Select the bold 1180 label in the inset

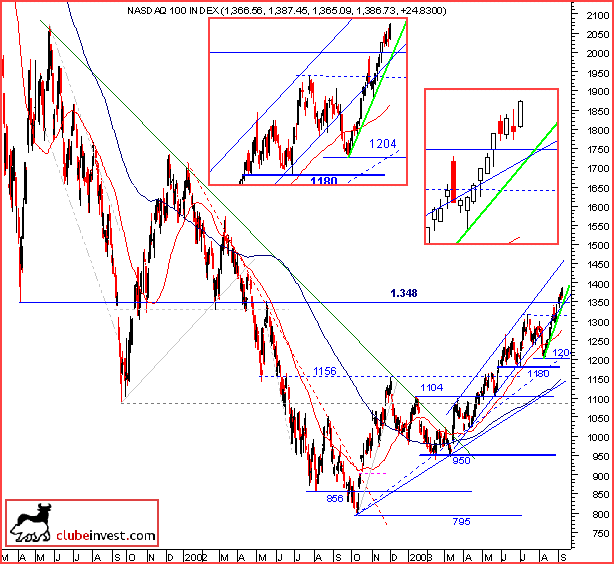click(324, 181)
